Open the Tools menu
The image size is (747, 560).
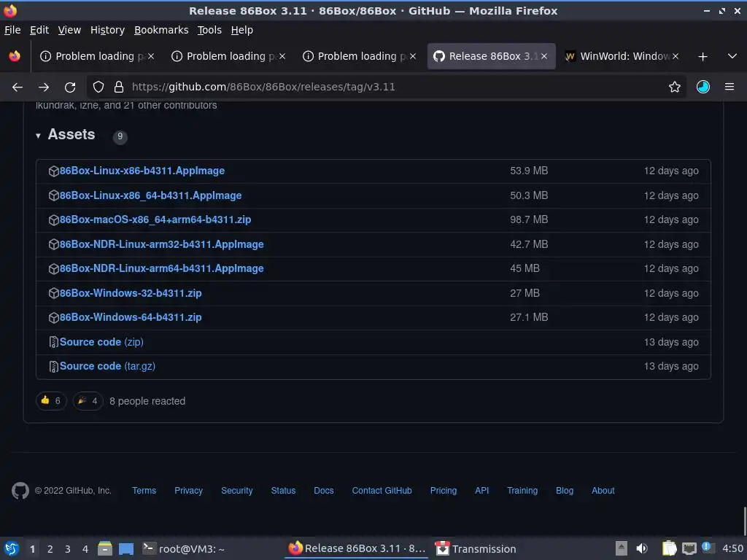coord(209,30)
